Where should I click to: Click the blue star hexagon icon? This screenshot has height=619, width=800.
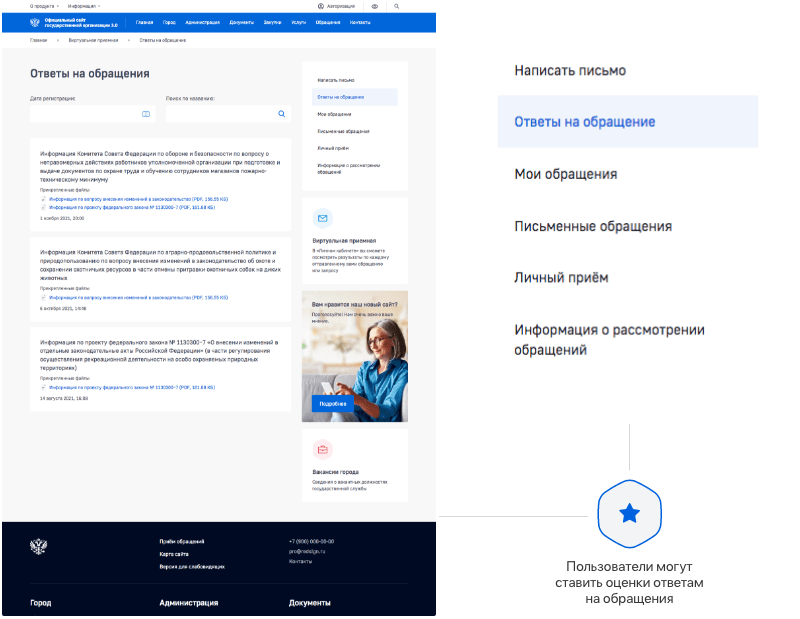coord(630,514)
